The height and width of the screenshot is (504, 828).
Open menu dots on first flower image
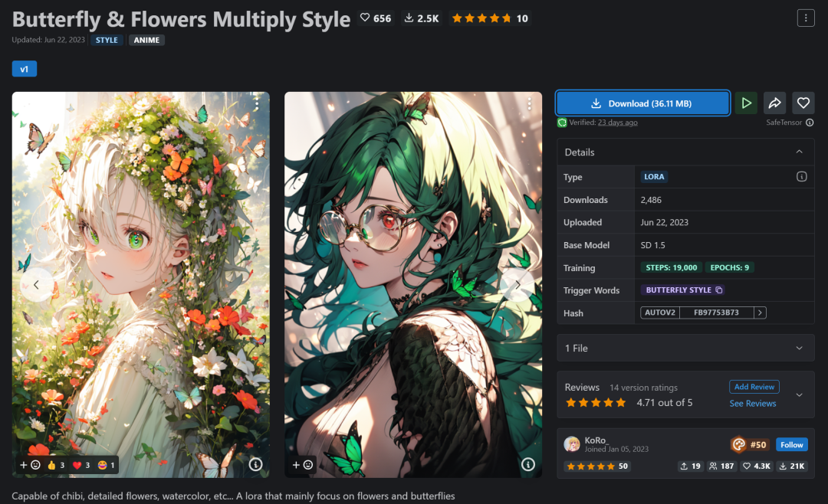tap(257, 104)
